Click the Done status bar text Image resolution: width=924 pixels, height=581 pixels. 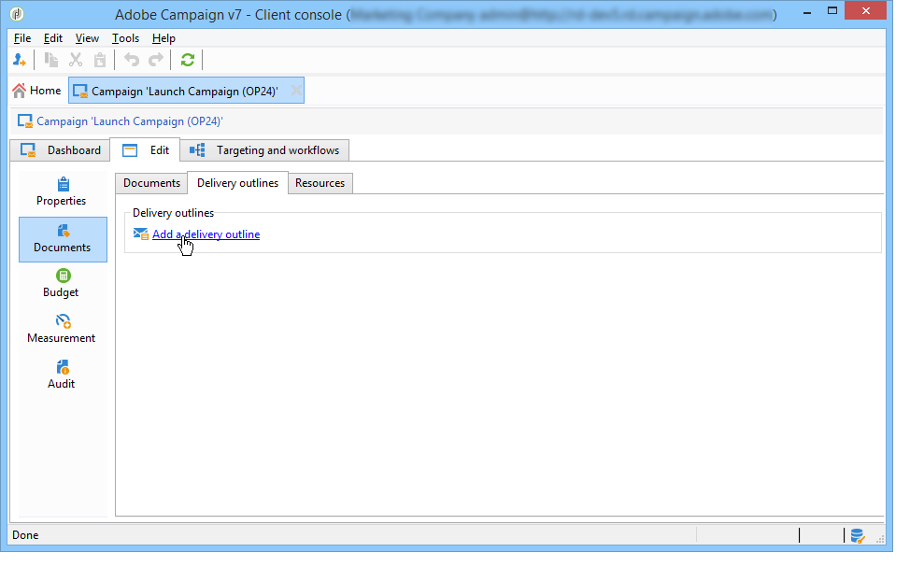click(25, 535)
